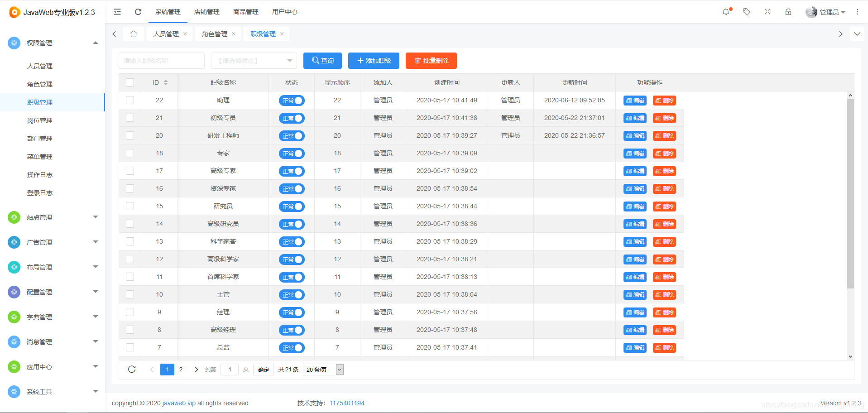Open the 管理员 user dropdown

tap(825, 12)
